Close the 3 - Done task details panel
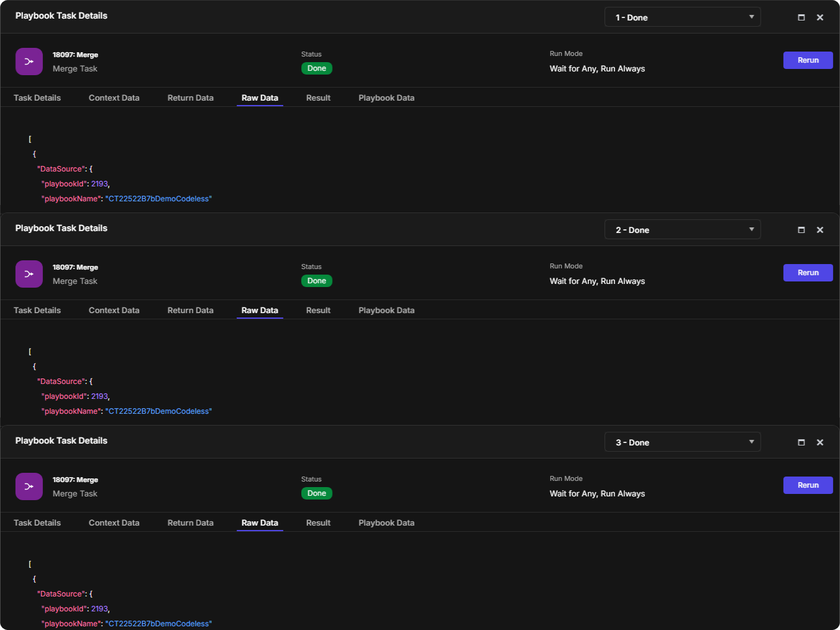 (x=820, y=442)
